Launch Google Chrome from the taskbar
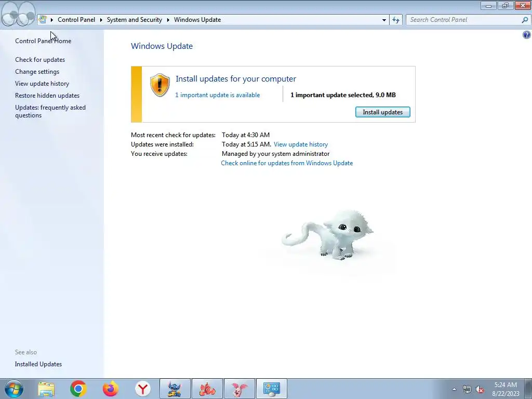Viewport: 532px width, 399px height. (x=78, y=389)
